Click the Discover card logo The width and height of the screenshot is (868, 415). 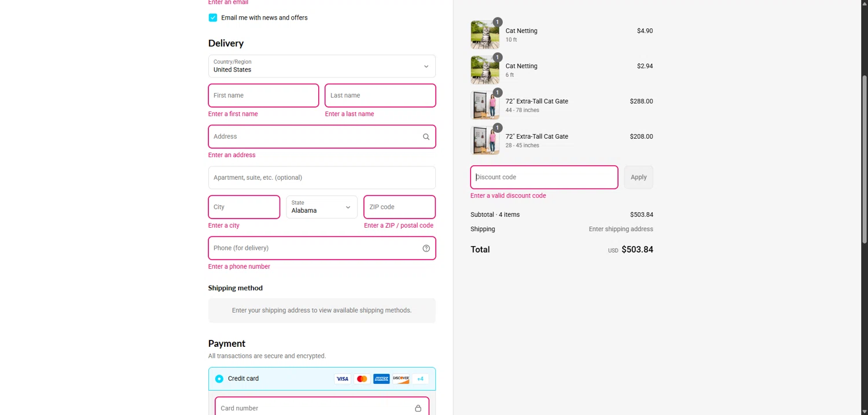(x=401, y=379)
